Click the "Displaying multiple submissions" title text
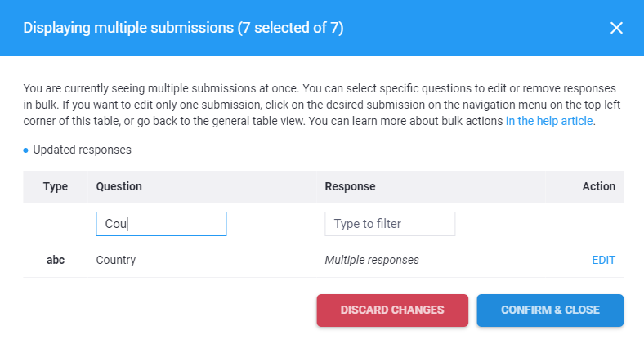The image size is (644, 344). point(127,28)
